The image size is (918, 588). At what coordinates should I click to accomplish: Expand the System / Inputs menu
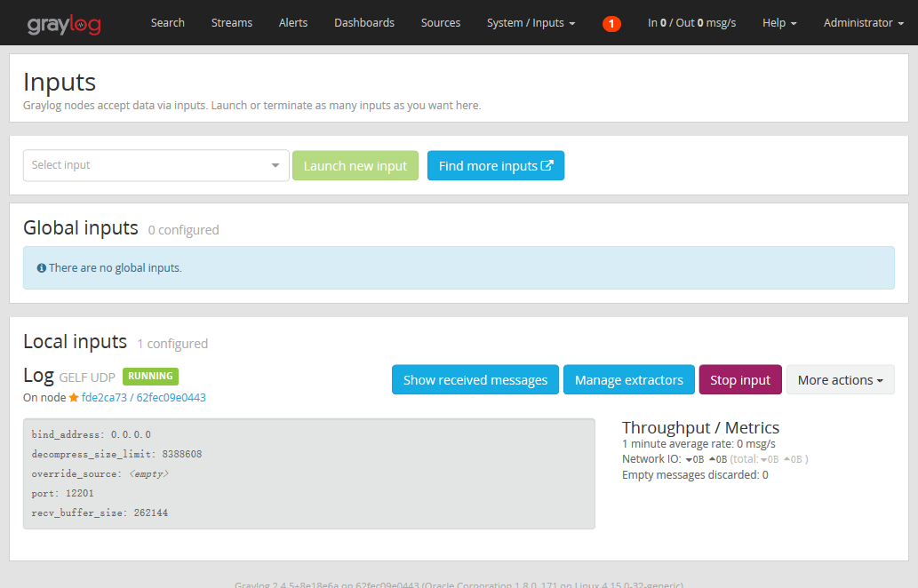[x=531, y=23]
